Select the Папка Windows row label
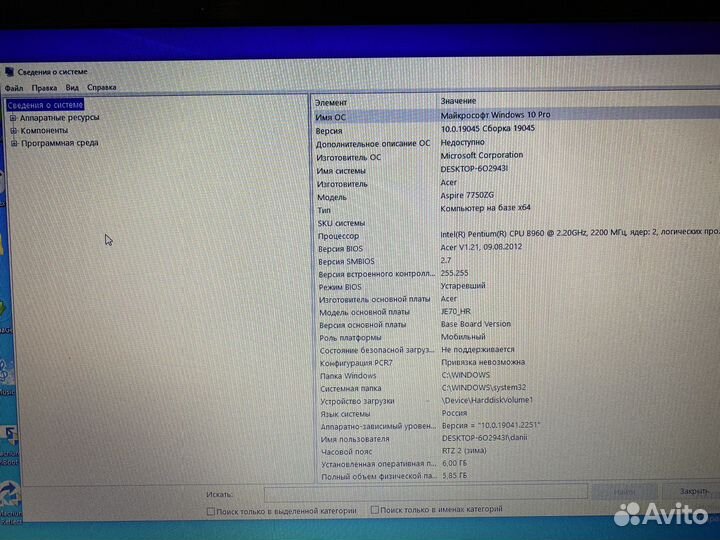This screenshot has height=540, width=720. click(x=348, y=376)
